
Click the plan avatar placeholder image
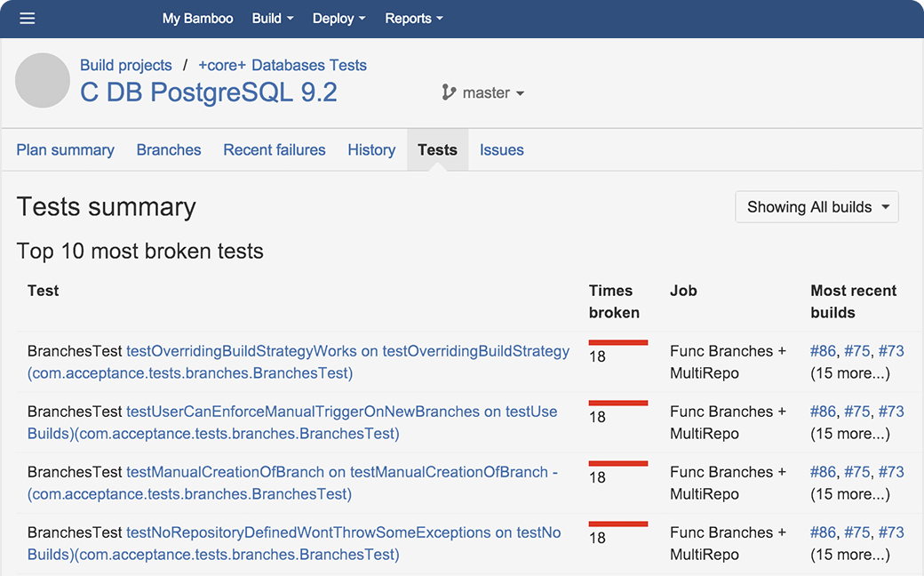click(x=42, y=80)
